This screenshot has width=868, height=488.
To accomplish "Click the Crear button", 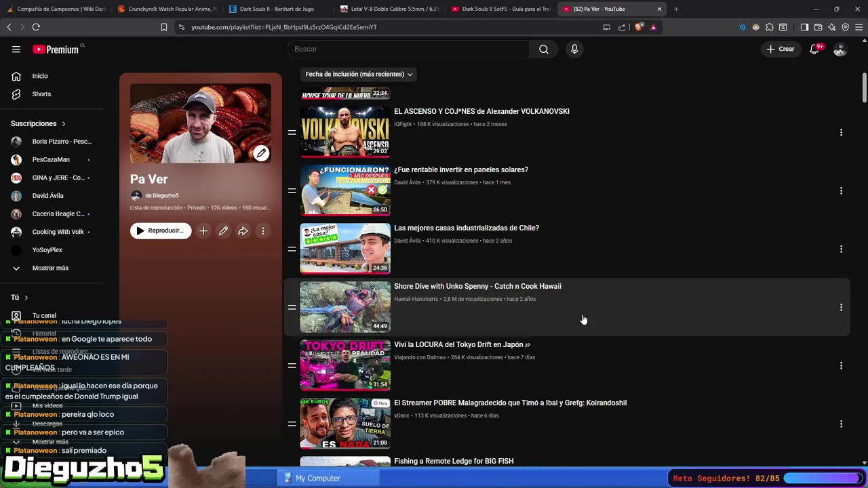I will 781,49.
